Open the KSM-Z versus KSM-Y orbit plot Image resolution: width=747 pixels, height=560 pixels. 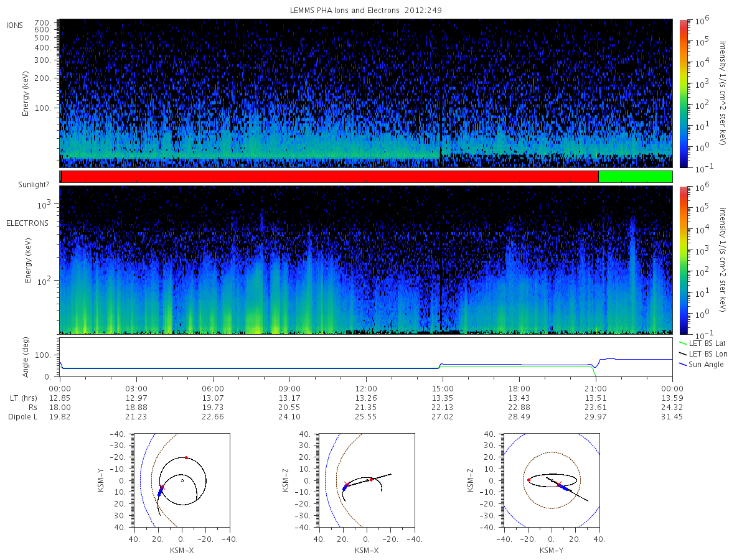[x=551, y=480]
